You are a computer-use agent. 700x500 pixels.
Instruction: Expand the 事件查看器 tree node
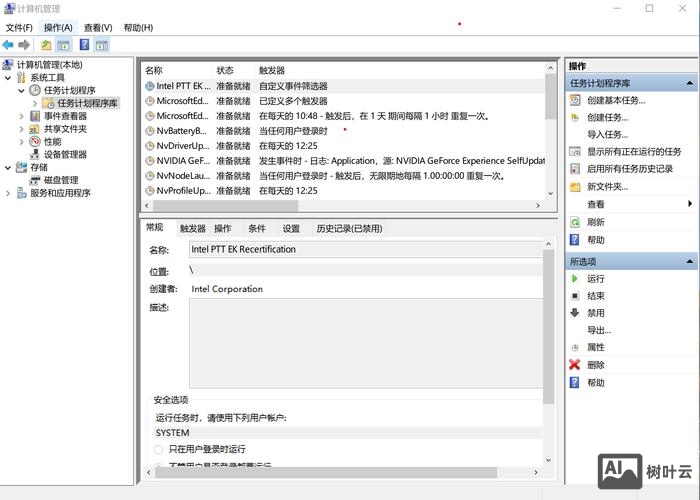pyautogui.click(x=21, y=116)
